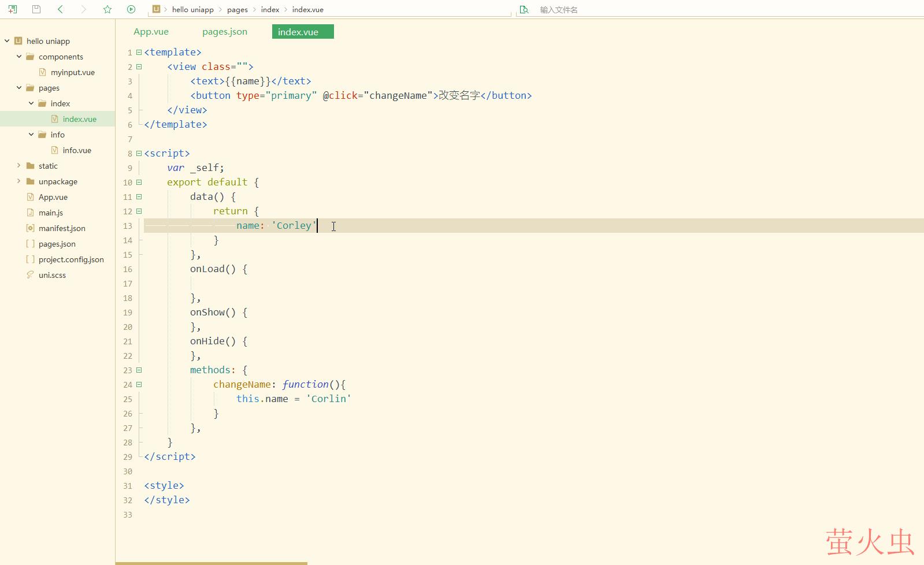
Task: Collapse the components folder
Action: click(x=19, y=57)
